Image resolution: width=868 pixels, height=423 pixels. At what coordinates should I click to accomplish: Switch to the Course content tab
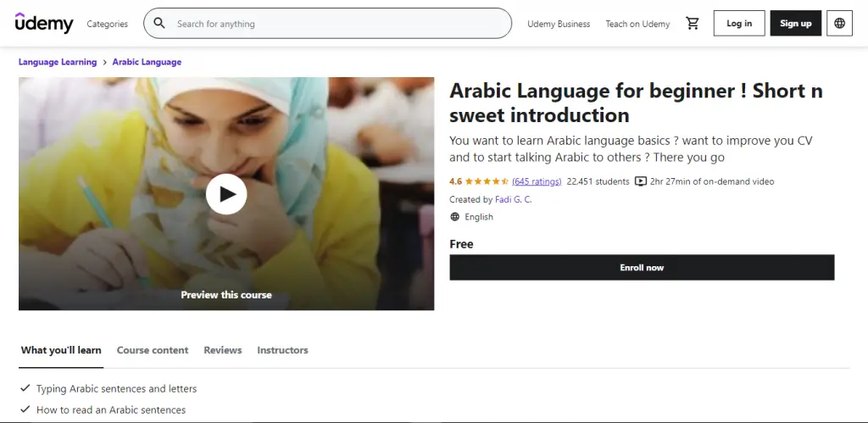click(x=153, y=350)
